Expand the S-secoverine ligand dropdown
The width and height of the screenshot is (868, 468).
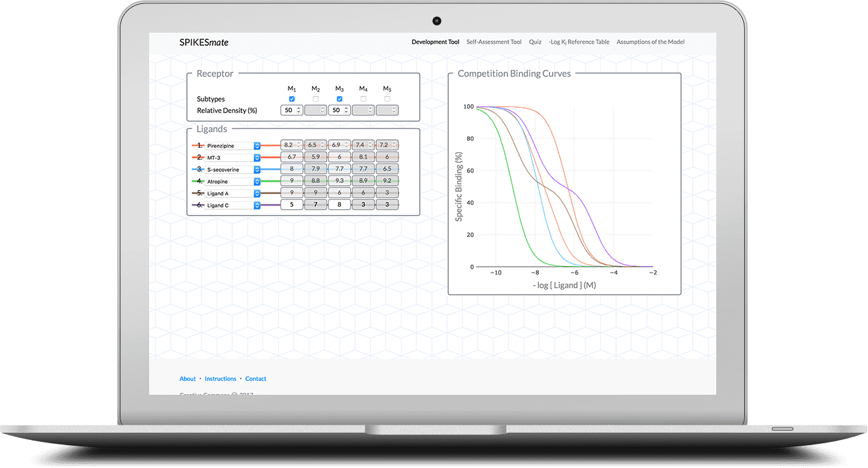point(257,169)
